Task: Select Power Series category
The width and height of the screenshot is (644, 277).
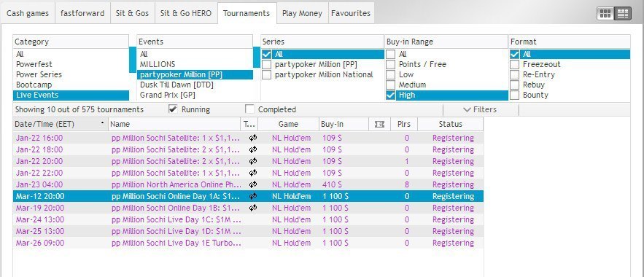Action: tap(71, 74)
